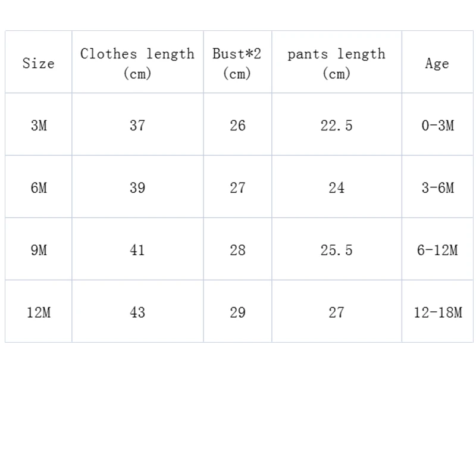This screenshot has height=476, width=476.
Task: Click the 3-6M age cell
Action: click(x=437, y=188)
